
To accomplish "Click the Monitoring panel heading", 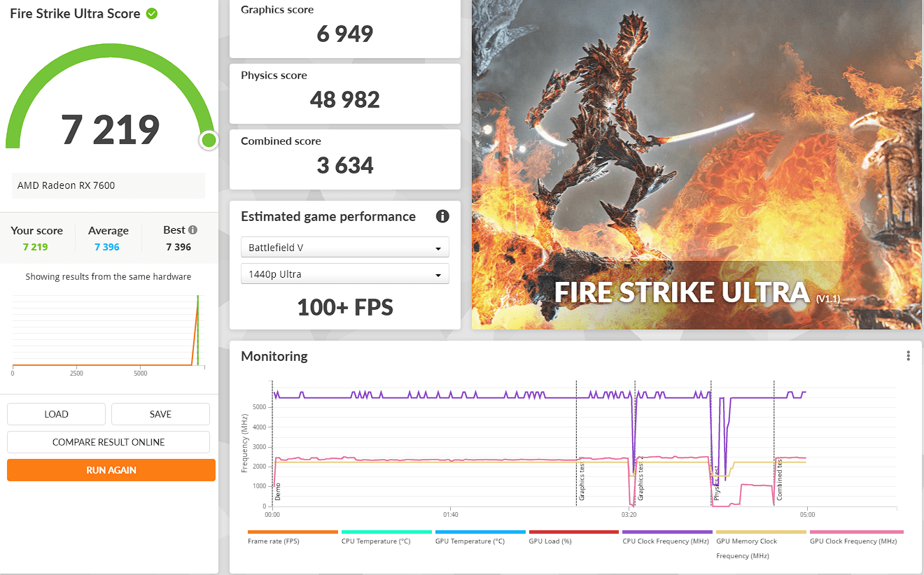I will (274, 356).
